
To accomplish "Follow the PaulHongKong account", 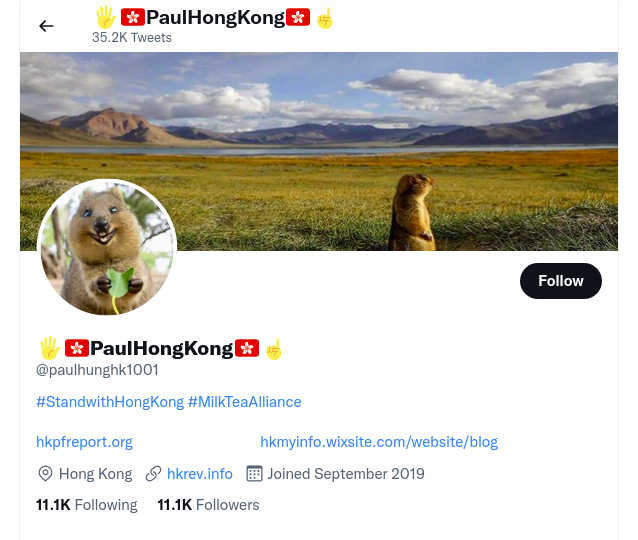I will [561, 281].
